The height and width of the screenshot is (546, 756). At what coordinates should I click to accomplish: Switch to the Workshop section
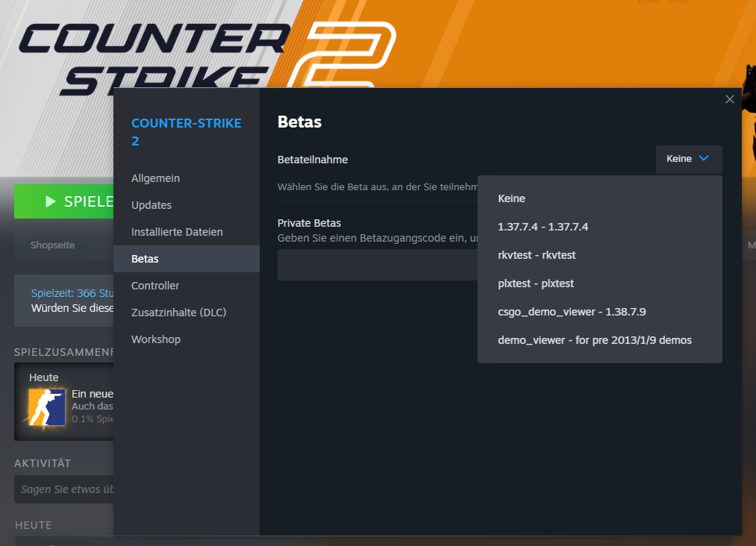pyautogui.click(x=187, y=339)
